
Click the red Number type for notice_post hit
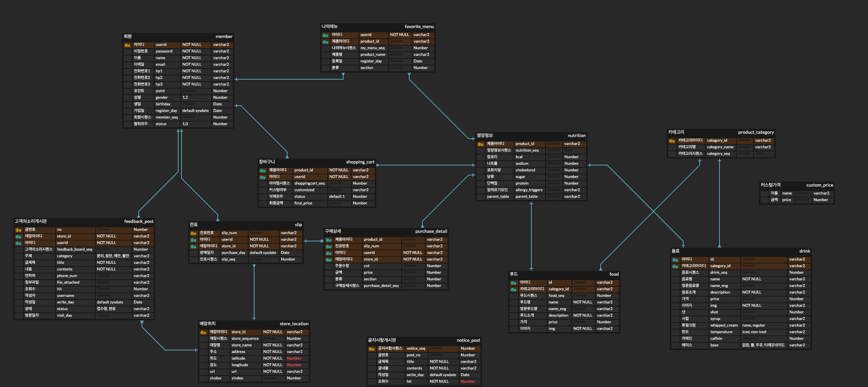click(468, 381)
